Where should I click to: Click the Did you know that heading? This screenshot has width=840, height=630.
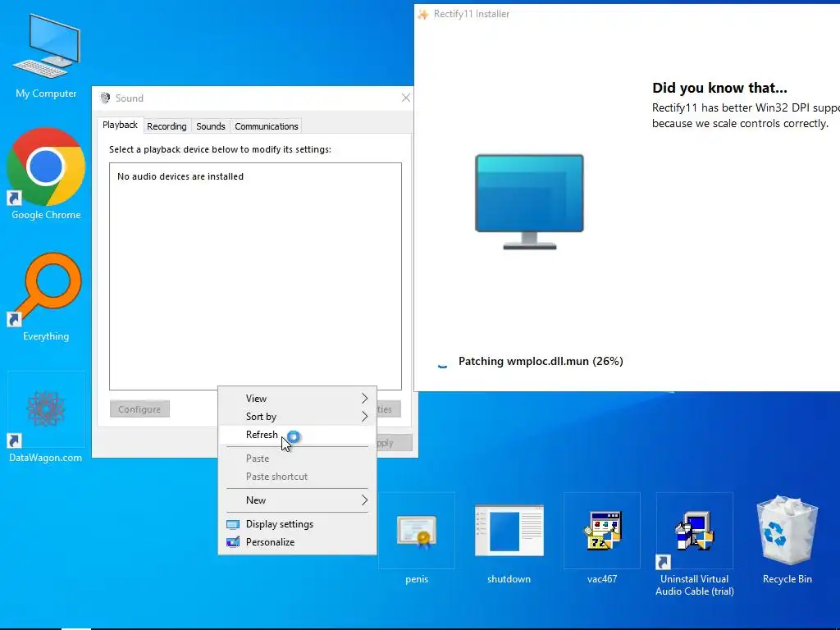click(719, 88)
